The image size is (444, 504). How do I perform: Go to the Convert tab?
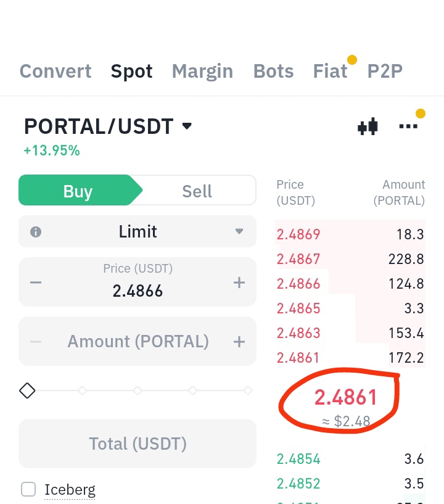pos(55,71)
